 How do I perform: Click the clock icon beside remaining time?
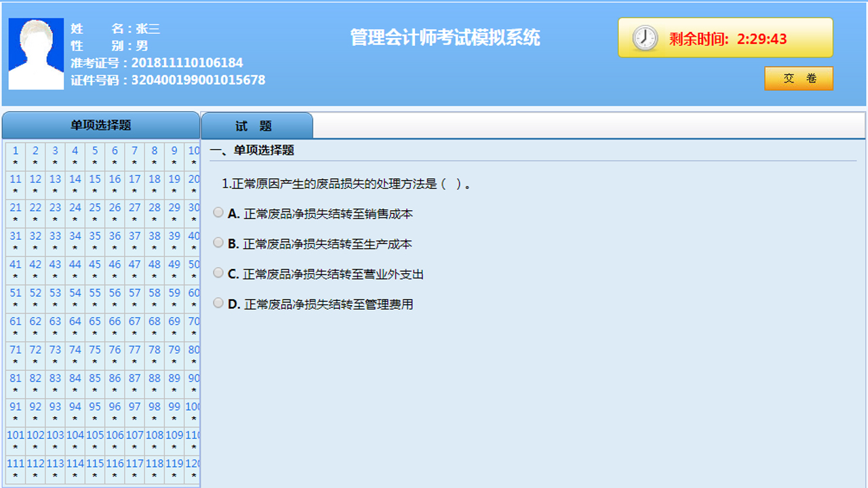pos(644,38)
